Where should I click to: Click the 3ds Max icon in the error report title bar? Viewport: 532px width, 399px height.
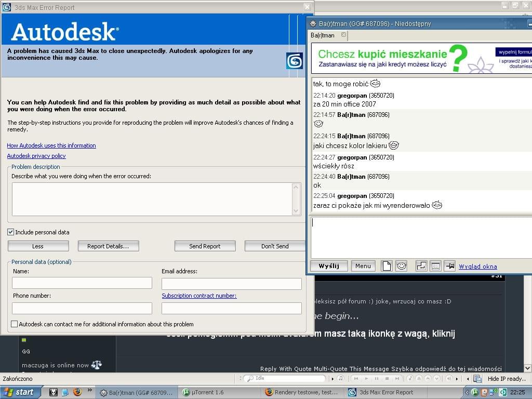click(x=7, y=7)
